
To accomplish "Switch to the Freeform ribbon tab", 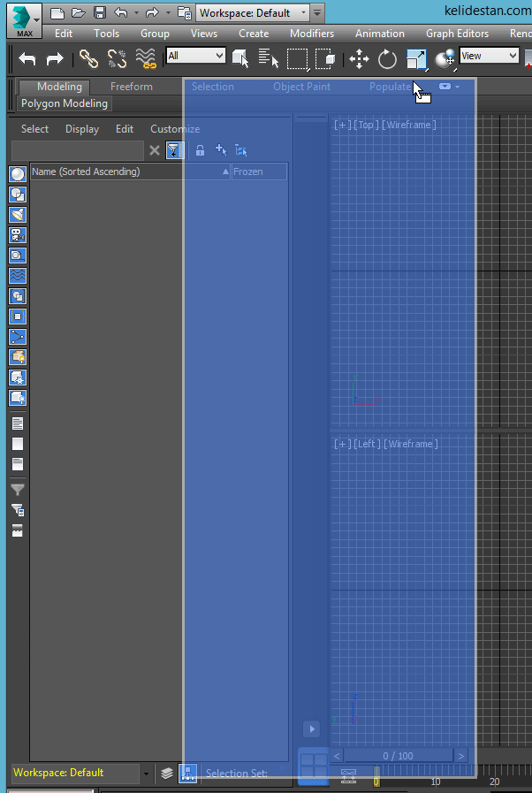I will pos(132,87).
